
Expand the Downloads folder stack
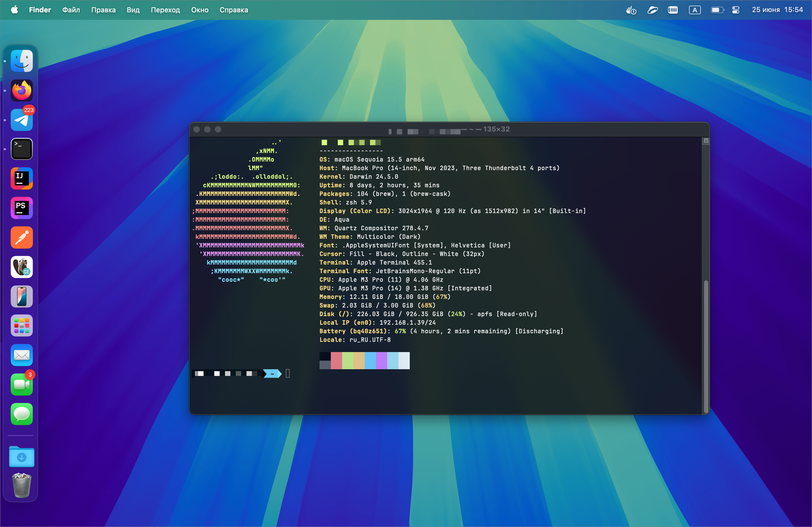21,457
